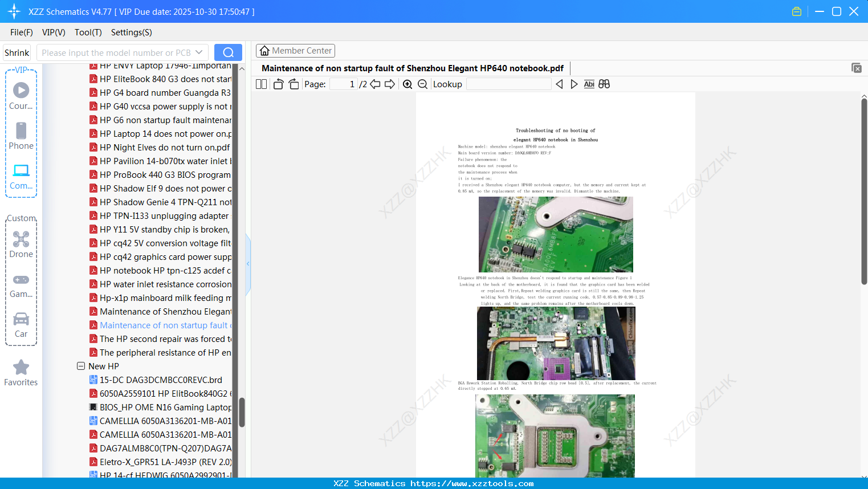Open The HP second repair file
The image size is (868, 489).
pyautogui.click(x=160, y=339)
